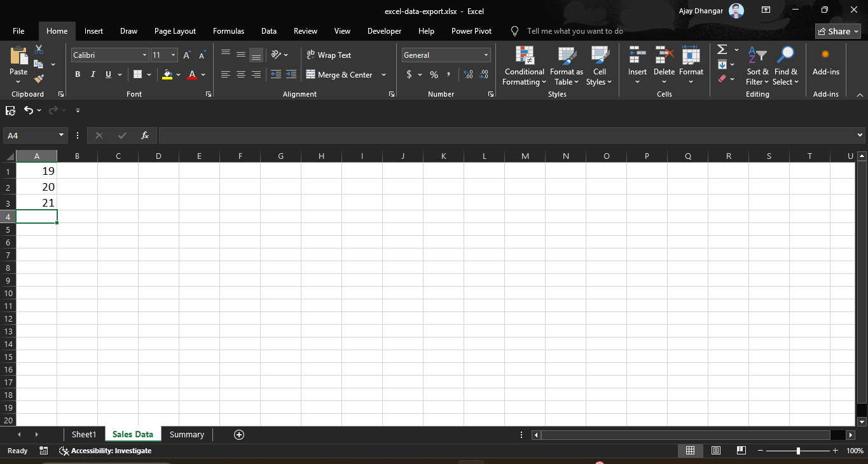The height and width of the screenshot is (464, 868).
Task: Select cell A1 containing 19
Action: click(x=36, y=171)
